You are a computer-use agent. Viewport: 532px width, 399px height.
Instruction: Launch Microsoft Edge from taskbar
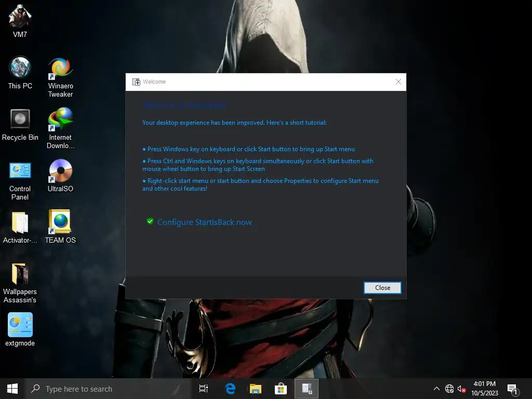pos(230,389)
